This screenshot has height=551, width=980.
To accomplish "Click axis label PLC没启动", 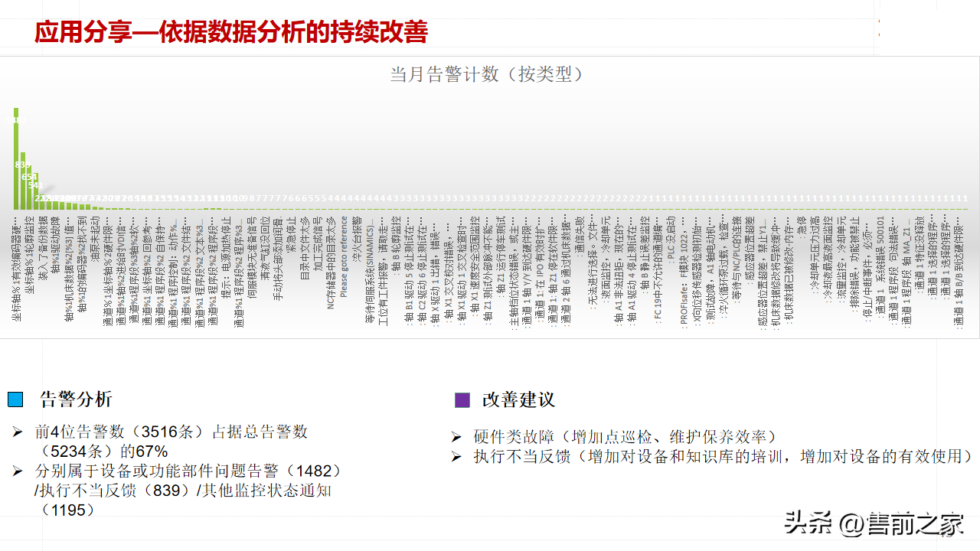I will click(671, 239).
